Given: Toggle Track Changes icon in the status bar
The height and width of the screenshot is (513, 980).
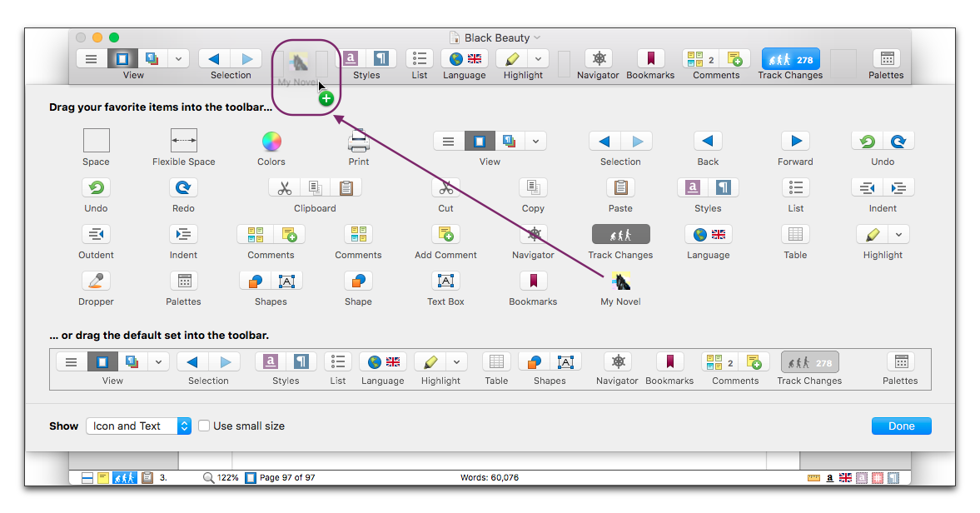Looking at the screenshot, I should pos(125,478).
